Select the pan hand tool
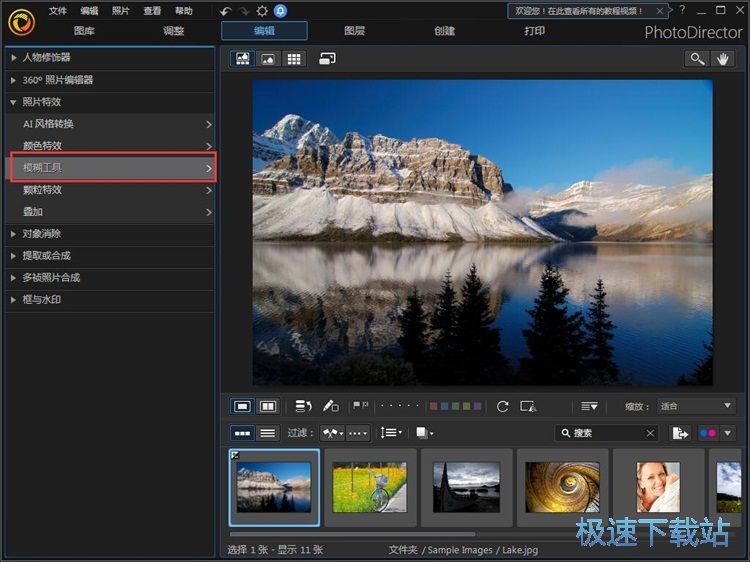This screenshot has height=562, width=750. coord(722,59)
